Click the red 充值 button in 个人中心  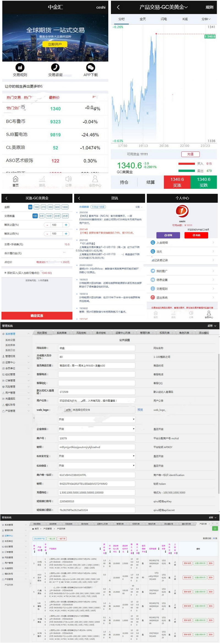click(196, 235)
